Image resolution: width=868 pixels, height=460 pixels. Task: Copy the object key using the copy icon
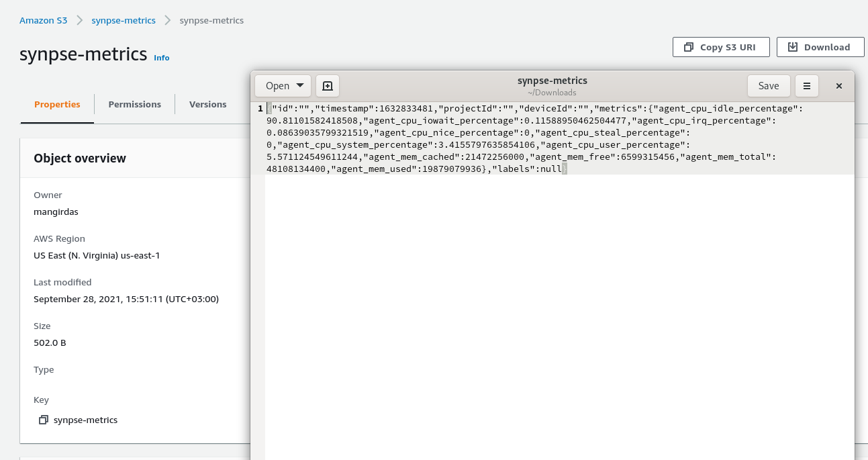44,420
